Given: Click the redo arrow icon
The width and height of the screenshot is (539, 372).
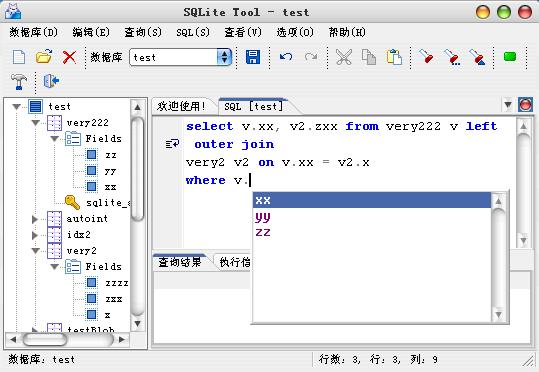Looking at the screenshot, I should point(311,57).
